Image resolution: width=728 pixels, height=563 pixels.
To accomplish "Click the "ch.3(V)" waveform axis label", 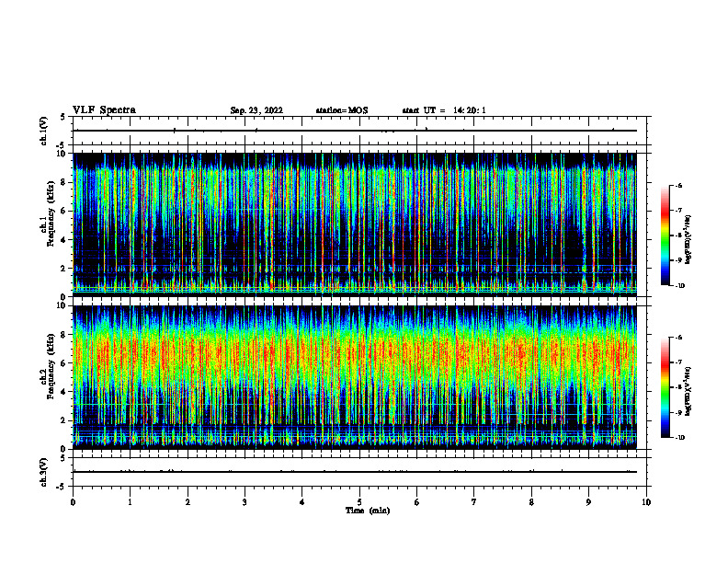I will (44, 472).
